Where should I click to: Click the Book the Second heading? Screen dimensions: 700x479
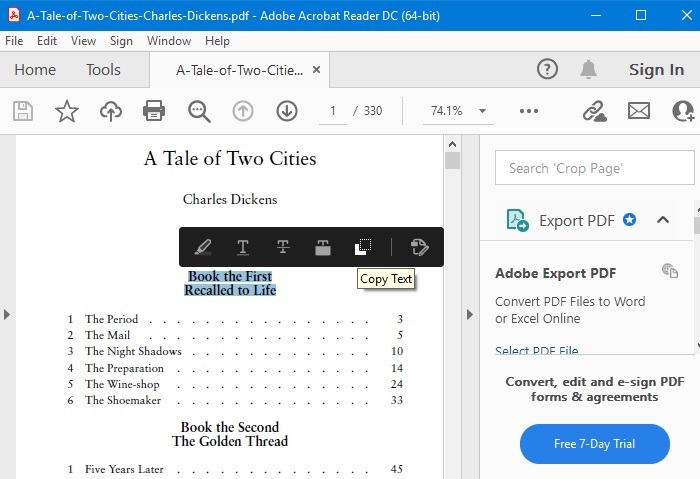point(230,427)
